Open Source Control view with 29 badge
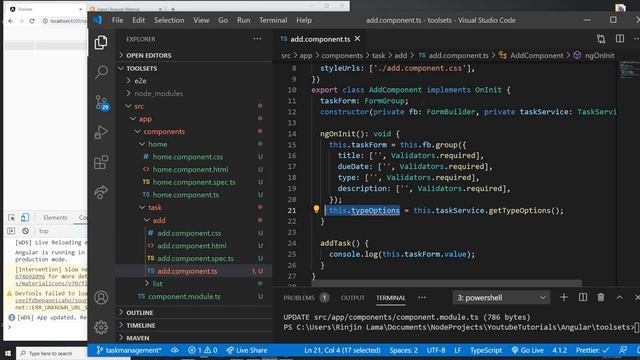 [x=102, y=102]
